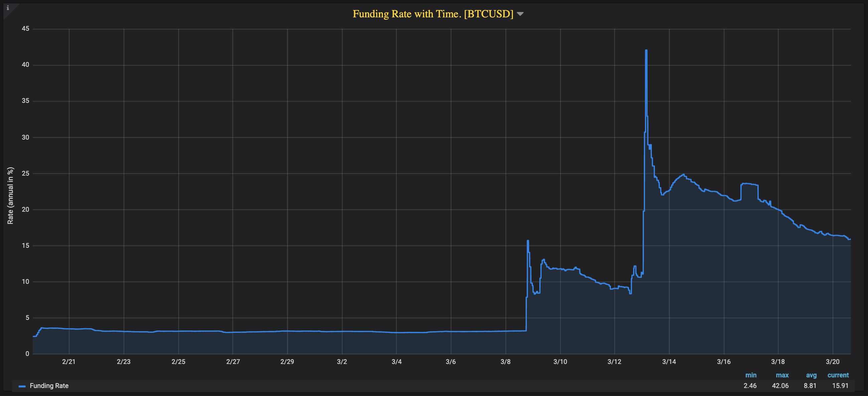Click the 25 y-axis tick label

(25, 173)
